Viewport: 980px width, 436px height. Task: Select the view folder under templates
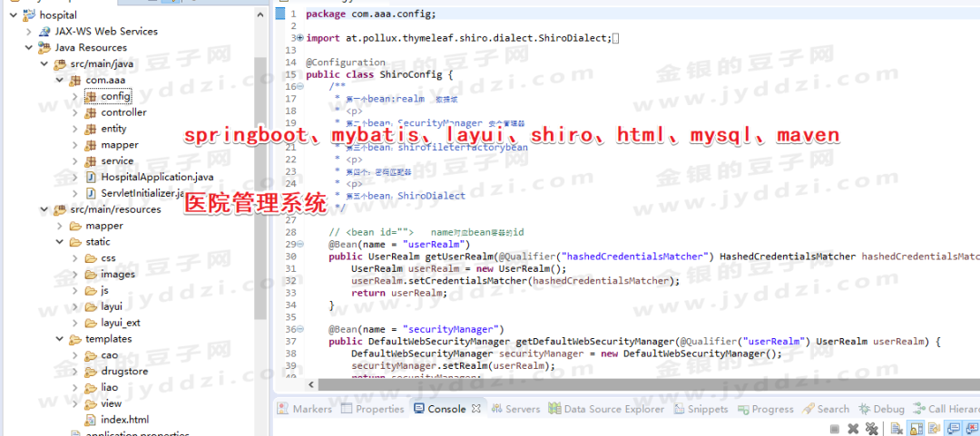(103, 404)
